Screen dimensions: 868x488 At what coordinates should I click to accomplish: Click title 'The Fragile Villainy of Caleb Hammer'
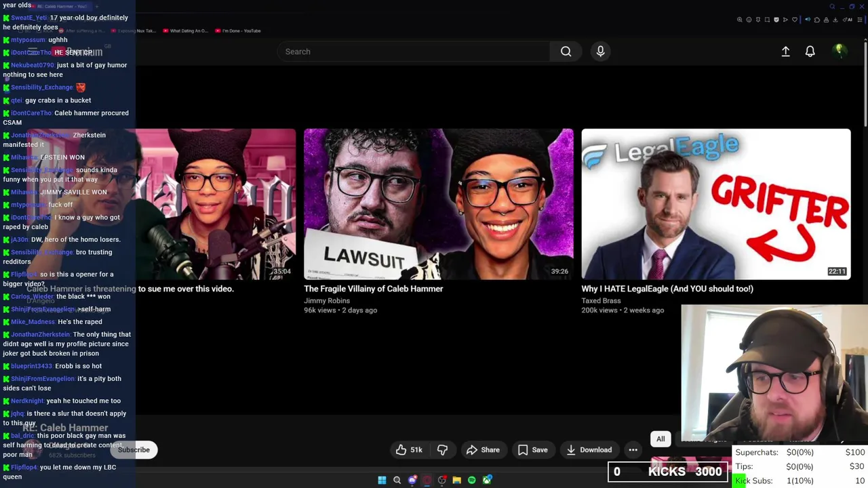point(373,289)
